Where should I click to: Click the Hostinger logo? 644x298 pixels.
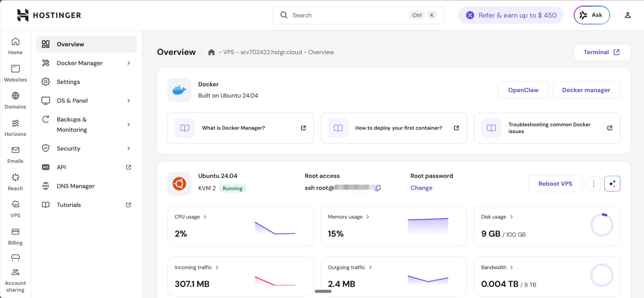(x=49, y=15)
